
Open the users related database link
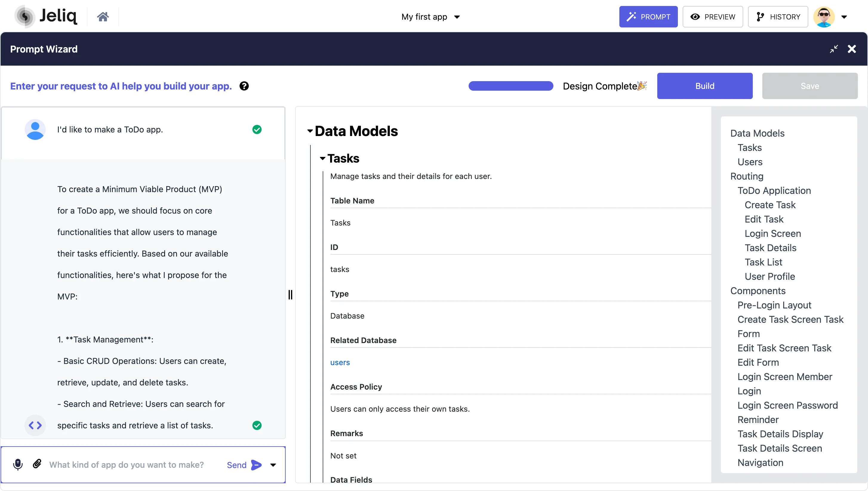[340, 362]
